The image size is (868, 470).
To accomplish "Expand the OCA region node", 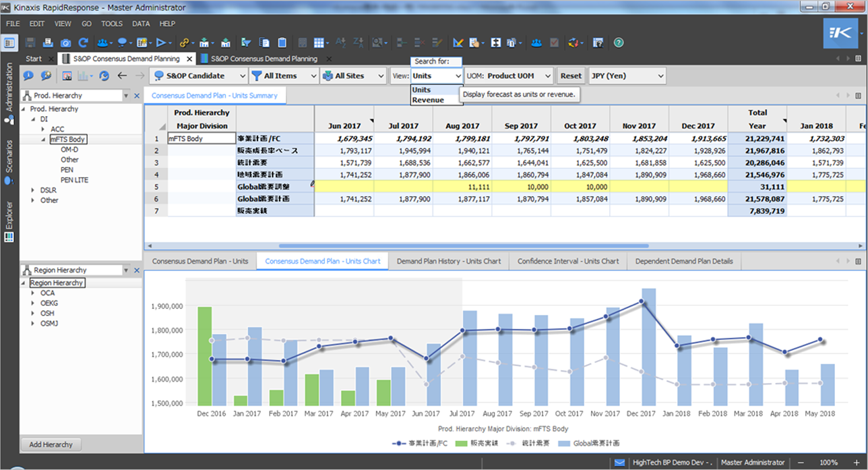I will coord(33,293).
